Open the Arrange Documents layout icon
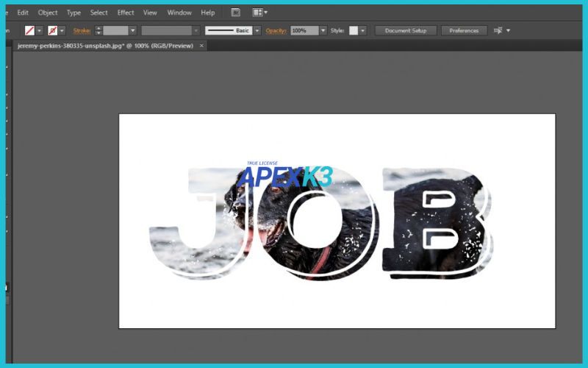Viewport: 588px width, 368px height. (259, 13)
